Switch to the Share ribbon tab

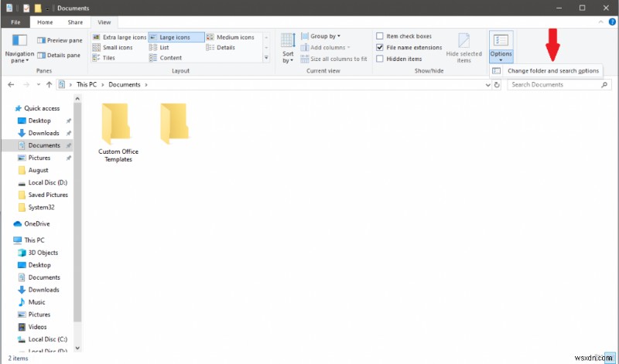(x=75, y=22)
